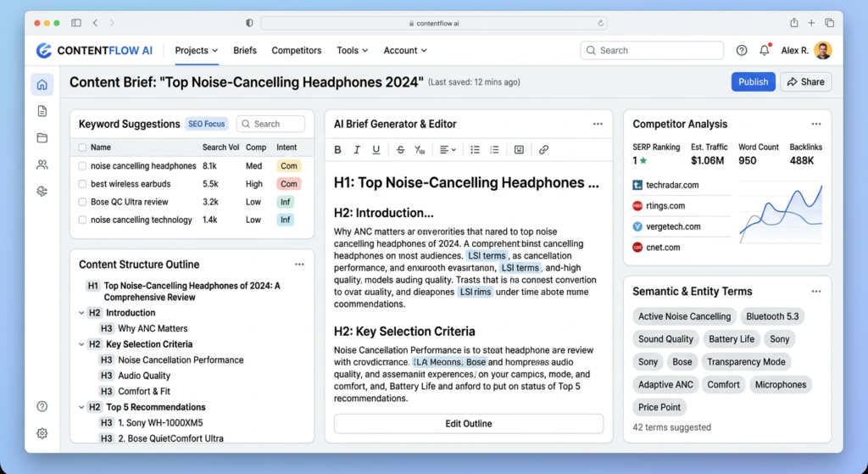Click the competitor traffic trend chart
The width and height of the screenshot is (868, 474).
tap(781, 213)
